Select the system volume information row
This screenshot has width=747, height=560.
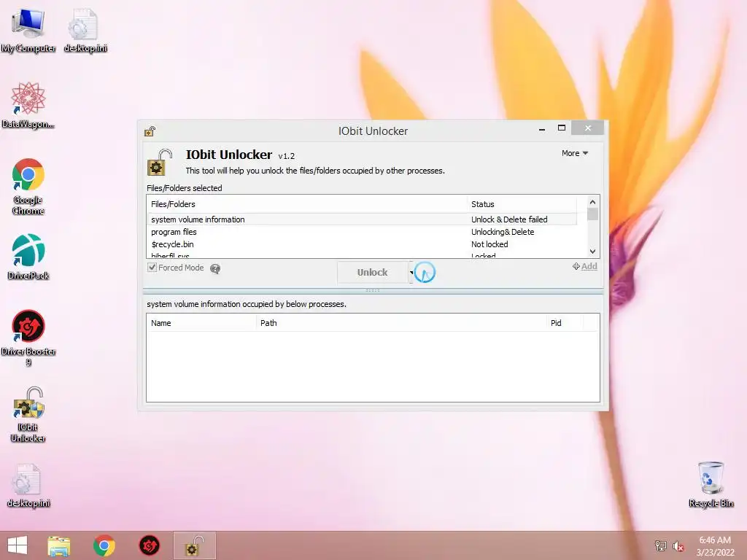tap(362, 219)
